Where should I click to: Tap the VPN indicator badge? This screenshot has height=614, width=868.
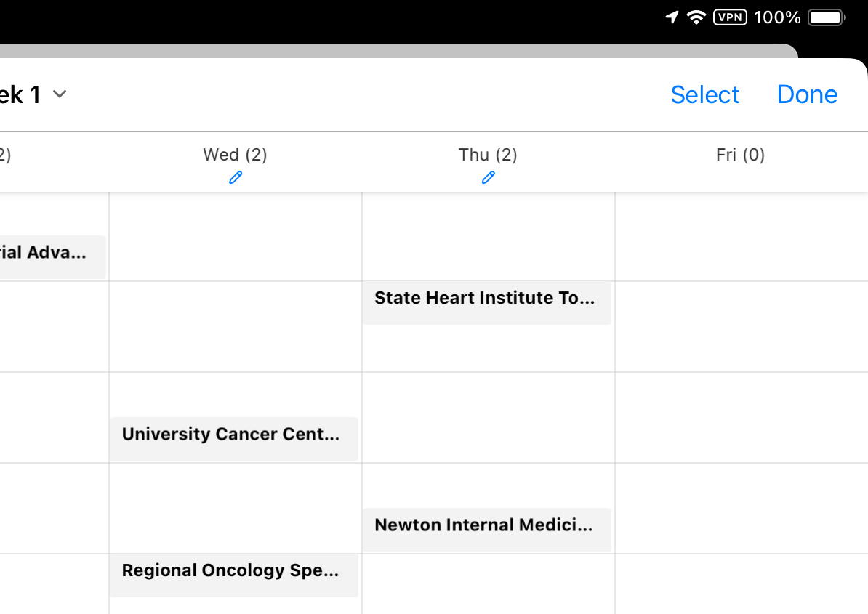(x=730, y=17)
